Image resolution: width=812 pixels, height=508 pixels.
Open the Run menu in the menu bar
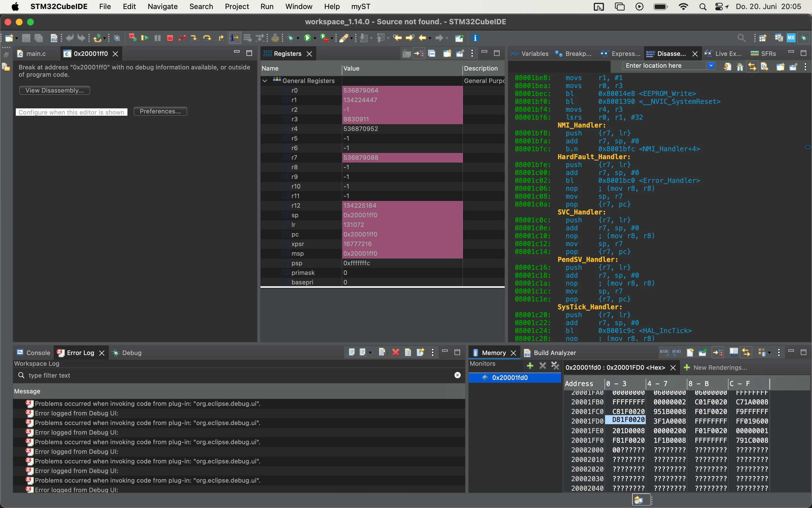(267, 7)
